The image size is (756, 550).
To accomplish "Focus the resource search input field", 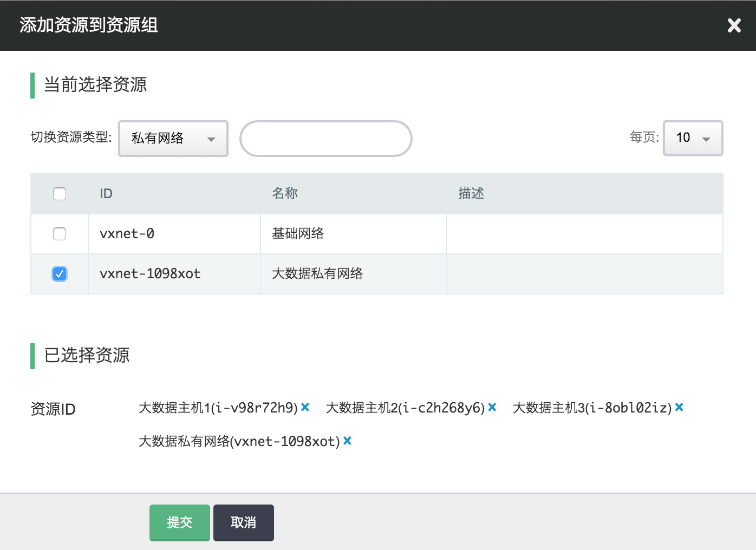I will click(325, 139).
